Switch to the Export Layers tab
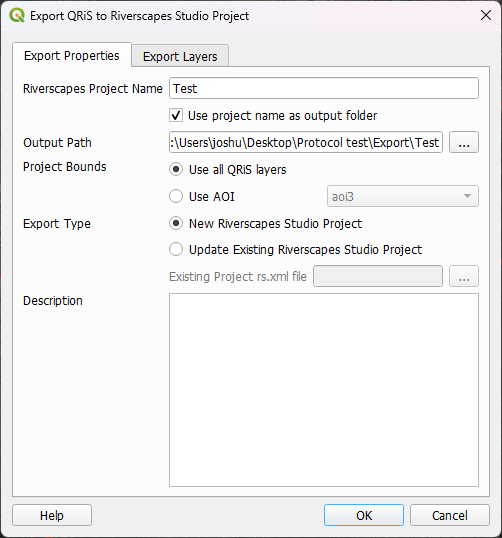The image size is (502, 538). (180, 56)
